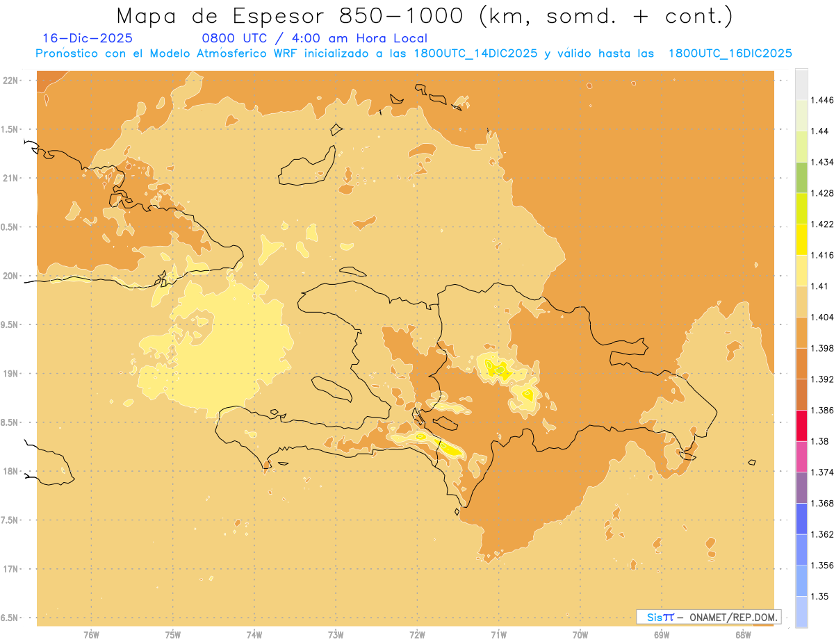834x644 pixels.
Task: Click the "75W" longitude label
Action: click(x=172, y=634)
